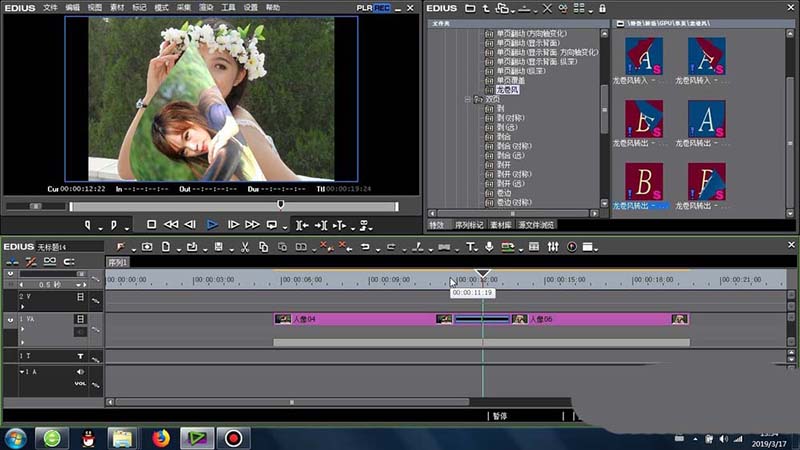
Task: Click the Copy icon in the timeline toolbar
Action: point(263,247)
